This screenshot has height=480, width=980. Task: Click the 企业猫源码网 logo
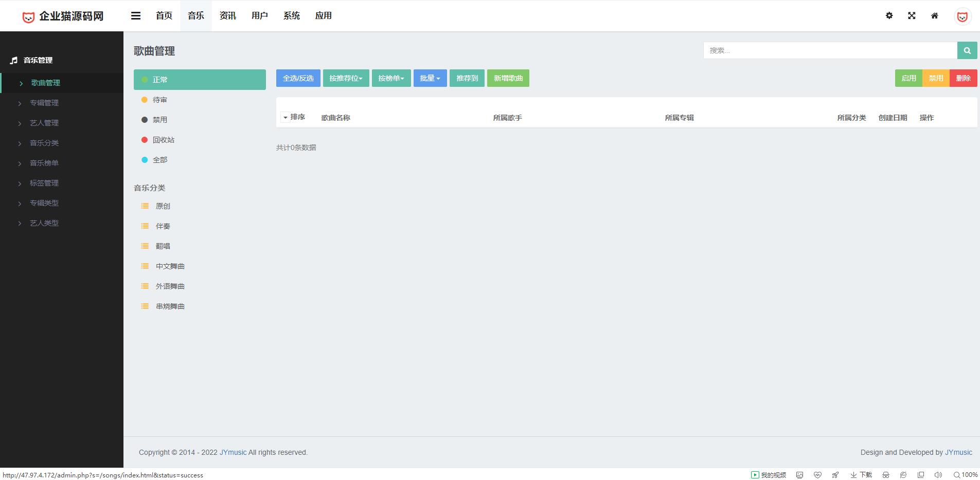point(63,16)
